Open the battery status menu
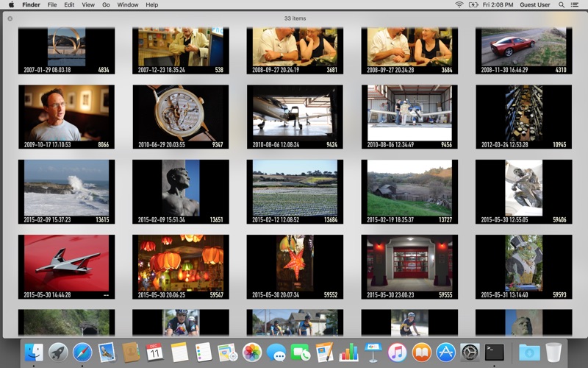The image size is (588, 368). 473,5
